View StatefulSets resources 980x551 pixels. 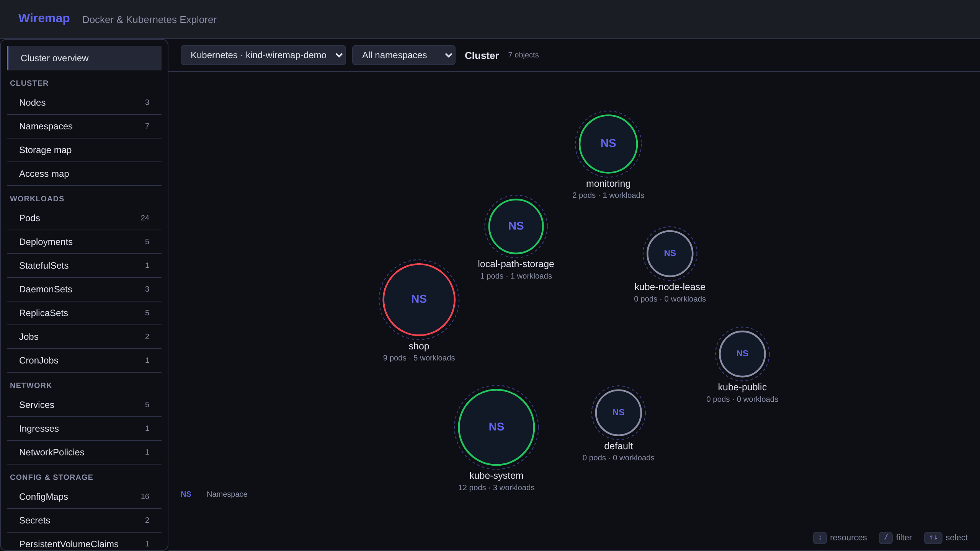click(x=84, y=266)
